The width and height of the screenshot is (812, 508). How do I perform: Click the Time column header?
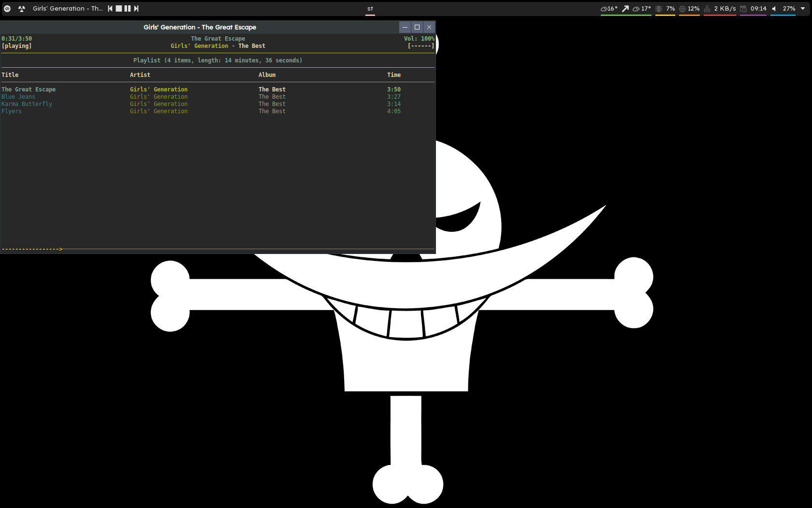[393, 75]
